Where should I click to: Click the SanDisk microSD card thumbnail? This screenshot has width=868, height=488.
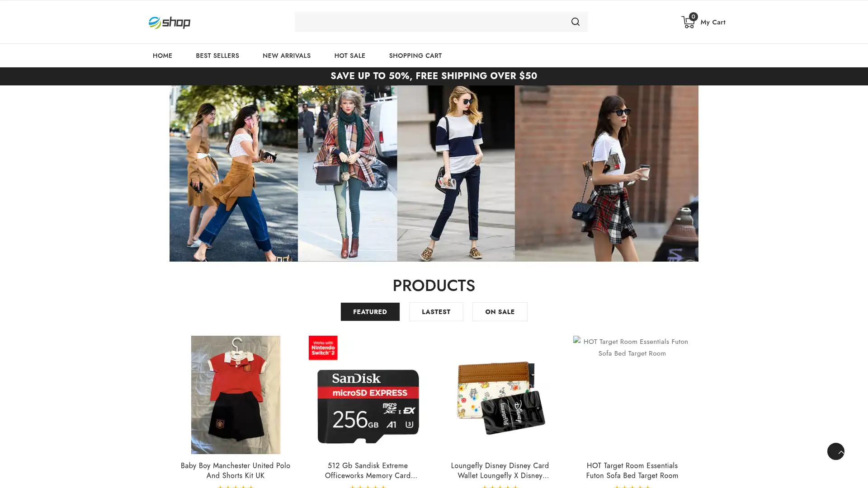368,404
